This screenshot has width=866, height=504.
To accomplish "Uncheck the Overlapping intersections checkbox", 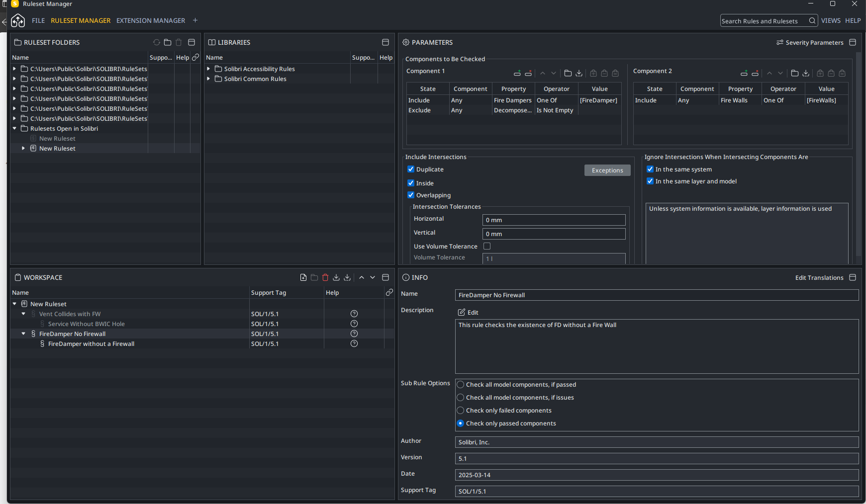I will click(411, 195).
